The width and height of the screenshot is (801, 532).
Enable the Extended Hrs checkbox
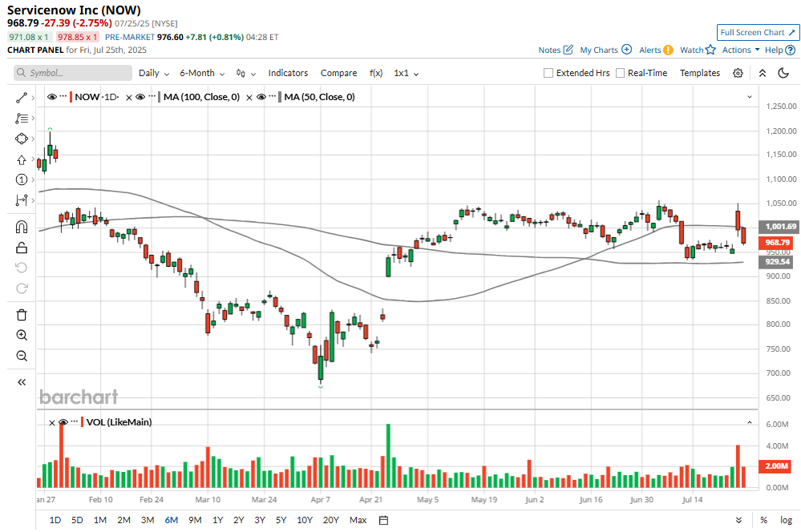[x=548, y=73]
